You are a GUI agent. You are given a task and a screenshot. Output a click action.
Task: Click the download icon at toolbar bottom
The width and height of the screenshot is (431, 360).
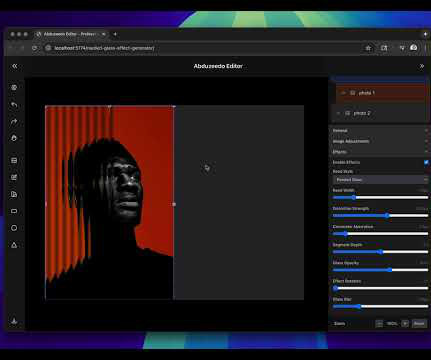(14, 321)
